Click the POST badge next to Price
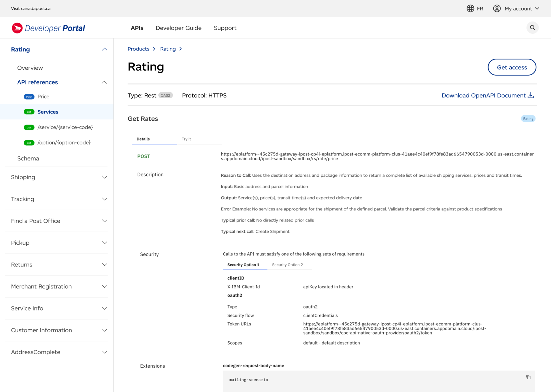This screenshot has width=551, height=392. (29, 97)
